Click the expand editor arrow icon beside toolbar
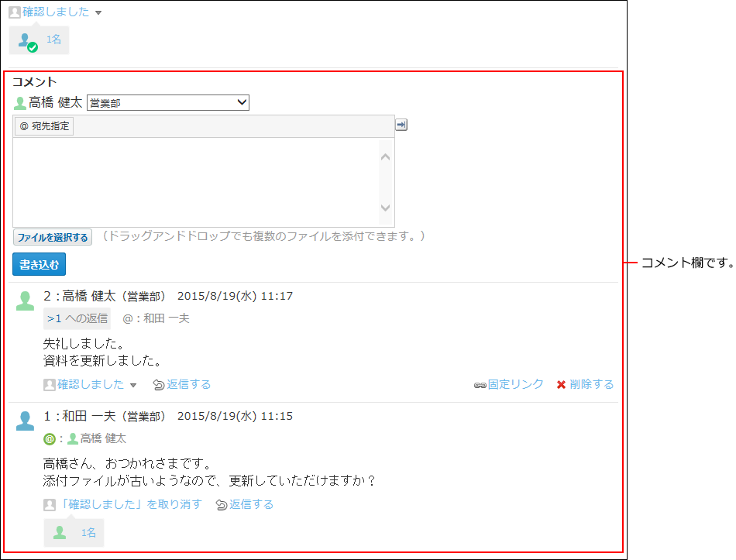This screenshot has height=560, width=736. [x=401, y=125]
